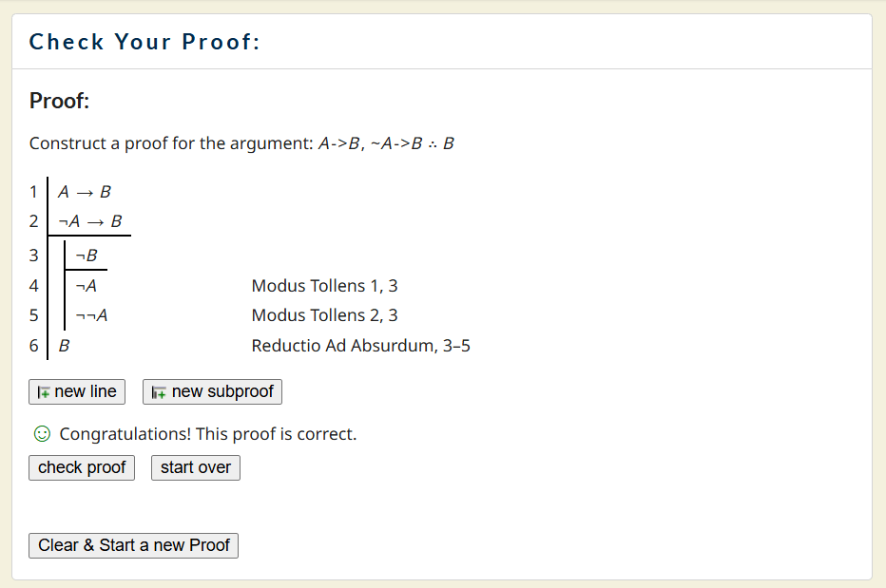Edit the Modus Tollens 2, 3 justification
The height and width of the screenshot is (588, 886).
pyautogui.click(x=324, y=315)
